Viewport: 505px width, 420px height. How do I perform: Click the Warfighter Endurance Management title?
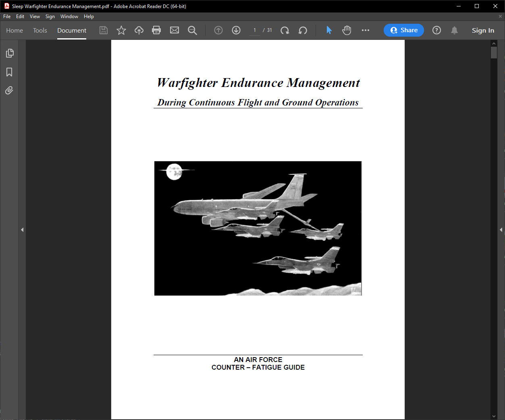[x=258, y=83]
